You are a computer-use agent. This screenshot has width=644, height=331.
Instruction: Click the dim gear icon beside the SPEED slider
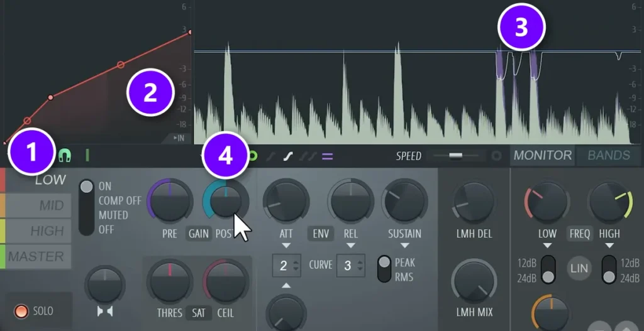(497, 156)
